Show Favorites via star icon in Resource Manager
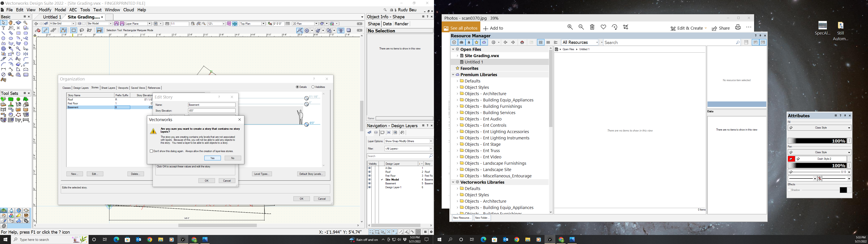This screenshot has width=868, height=244. pos(476,42)
